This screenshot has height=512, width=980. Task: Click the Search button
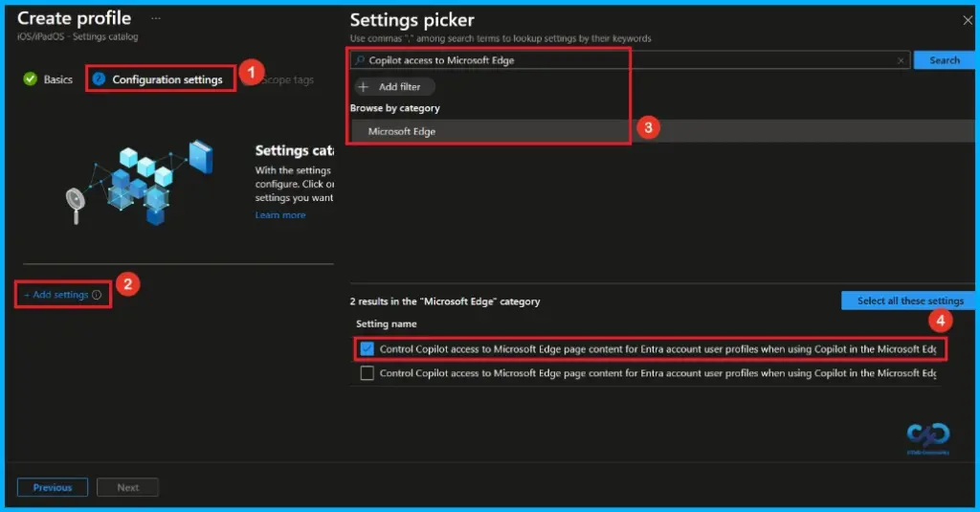coord(944,60)
